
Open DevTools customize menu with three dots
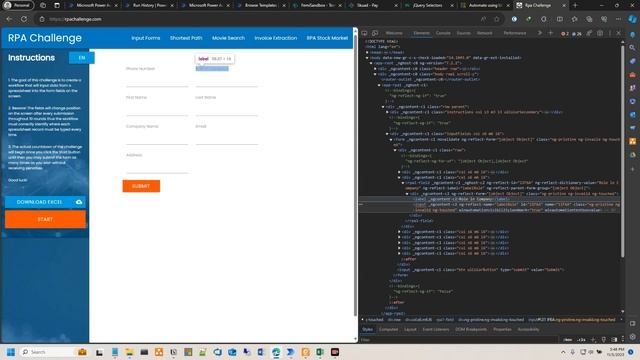coord(610,33)
